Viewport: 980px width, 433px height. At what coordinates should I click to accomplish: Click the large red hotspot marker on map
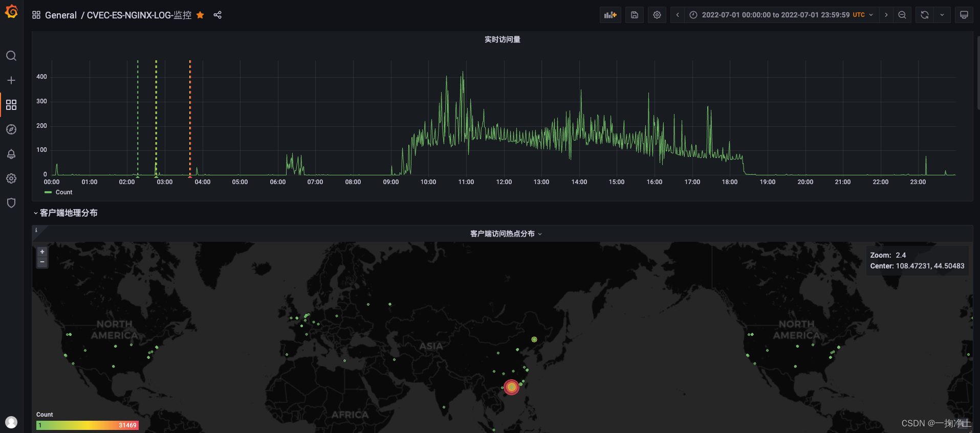pyautogui.click(x=511, y=387)
